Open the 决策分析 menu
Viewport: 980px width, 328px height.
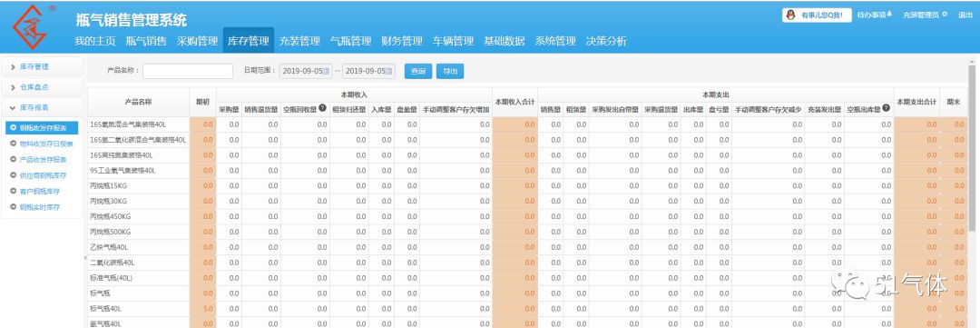tap(606, 41)
